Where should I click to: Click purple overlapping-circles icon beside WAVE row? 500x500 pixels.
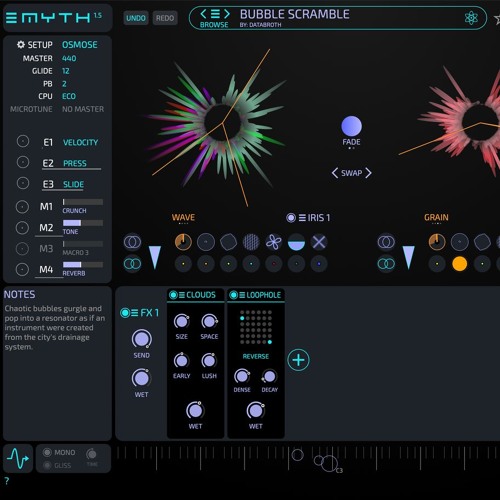[132, 242]
